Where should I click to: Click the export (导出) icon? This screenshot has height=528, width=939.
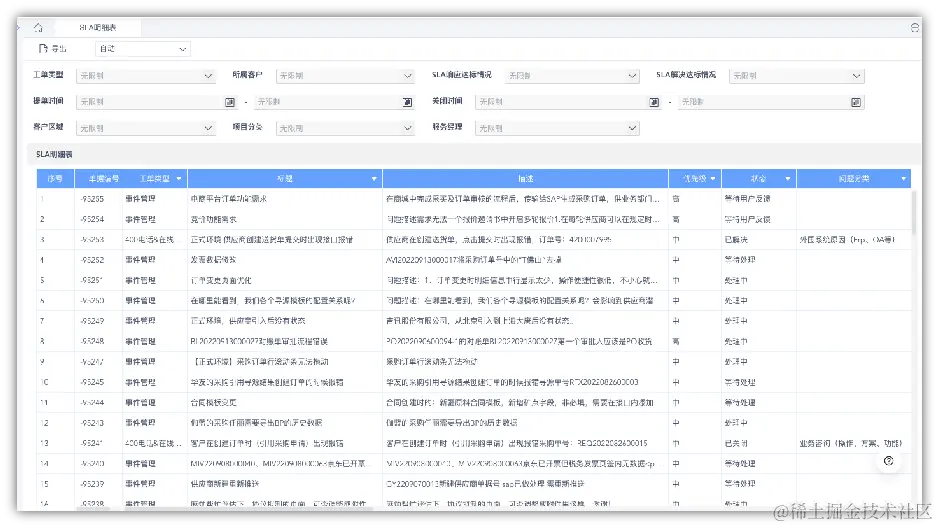43,48
